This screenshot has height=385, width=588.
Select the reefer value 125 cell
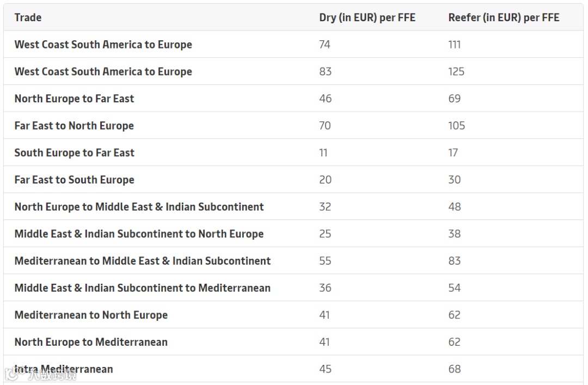456,72
